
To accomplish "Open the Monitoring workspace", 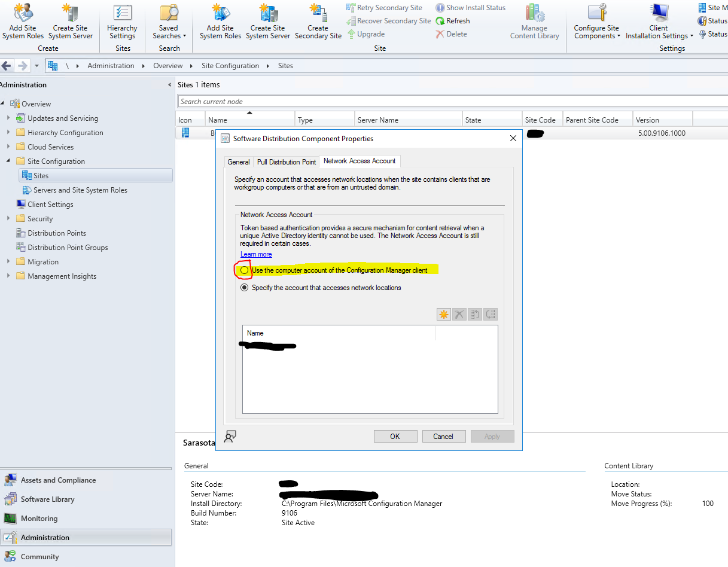I will [x=86, y=518].
